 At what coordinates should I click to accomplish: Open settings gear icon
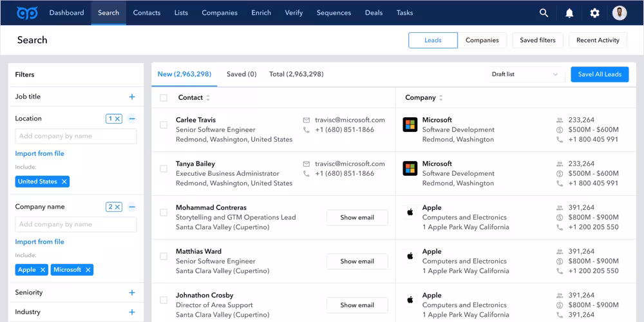point(594,13)
